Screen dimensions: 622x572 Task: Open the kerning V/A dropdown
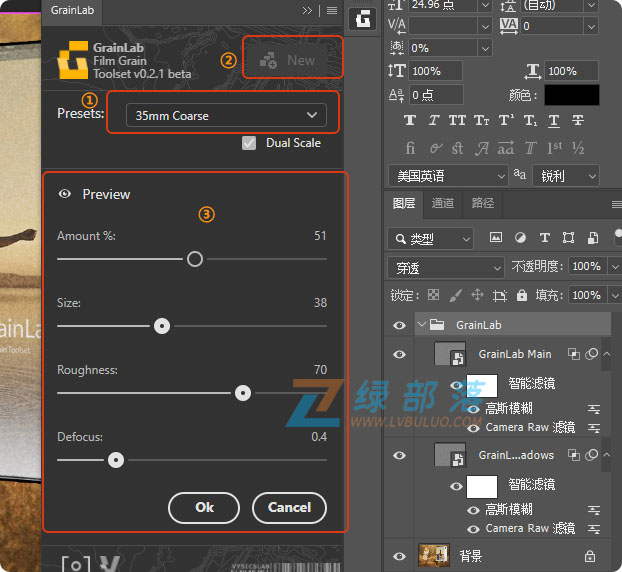485,27
